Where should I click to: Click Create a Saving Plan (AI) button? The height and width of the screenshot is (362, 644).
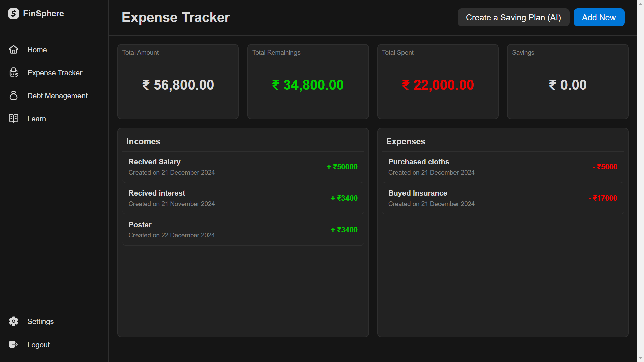pyautogui.click(x=513, y=17)
